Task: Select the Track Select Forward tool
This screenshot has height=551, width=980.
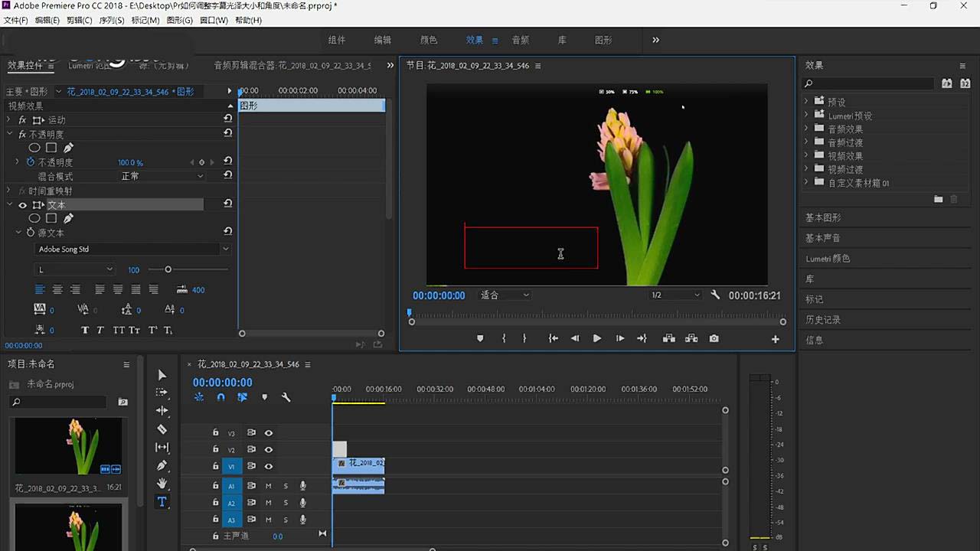Action: pos(162,393)
